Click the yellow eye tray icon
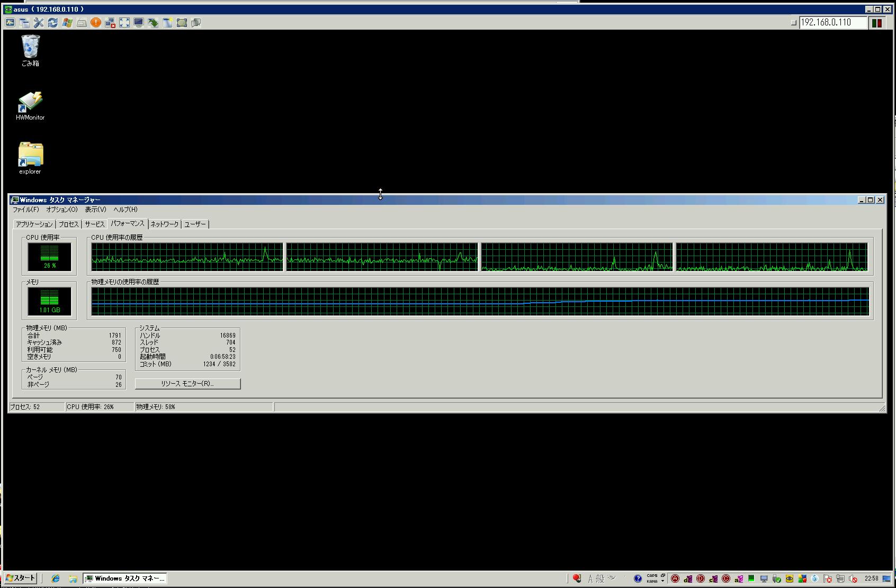Viewport: 896px width, 588px height. coord(790,578)
